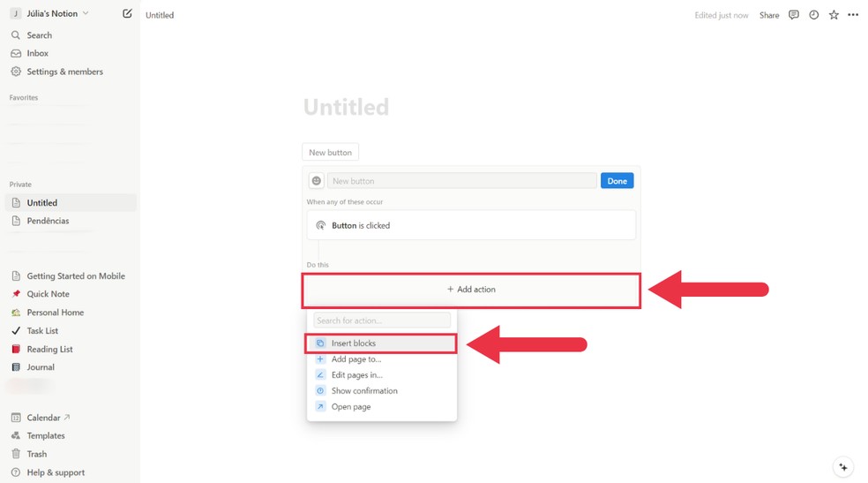
Task: Choose the button emoji icon
Action: point(316,180)
